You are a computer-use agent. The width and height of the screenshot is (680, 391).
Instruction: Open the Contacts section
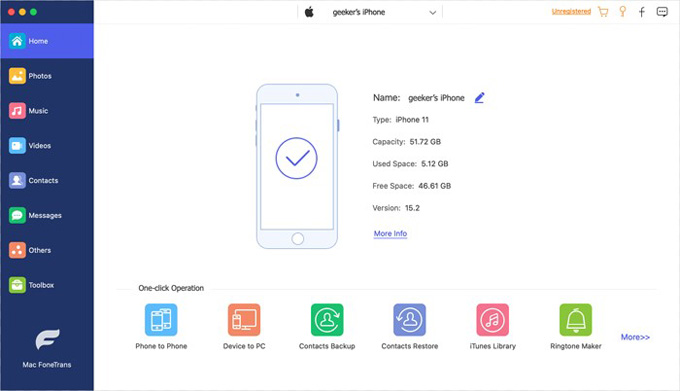tap(47, 180)
